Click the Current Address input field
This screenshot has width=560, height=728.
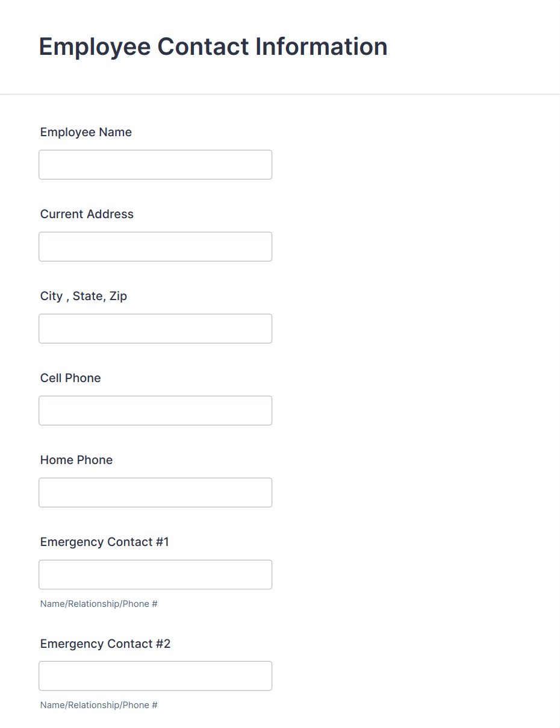[155, 246]
